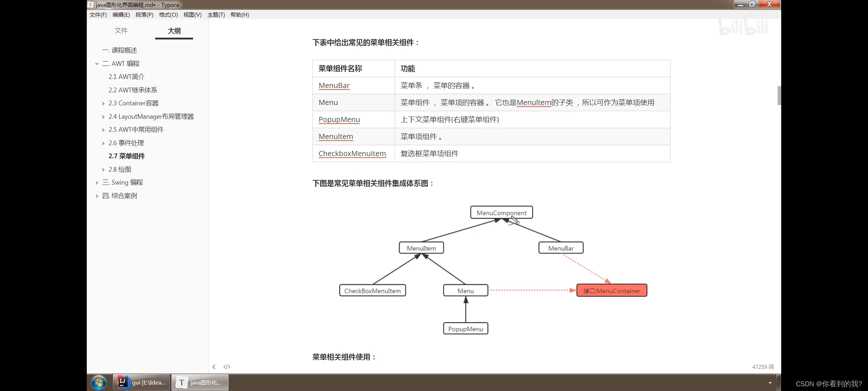Open the 主题(T) menu
868x391 pixels.
coord(216,15)
